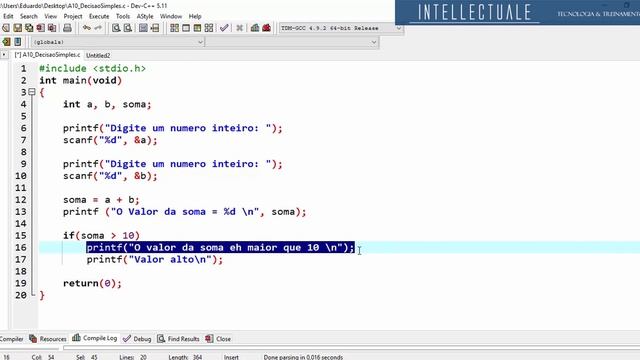Screen dimensions: 640x360
Task: Click the Resources tab brick icon
Action: tap(33, 339)
